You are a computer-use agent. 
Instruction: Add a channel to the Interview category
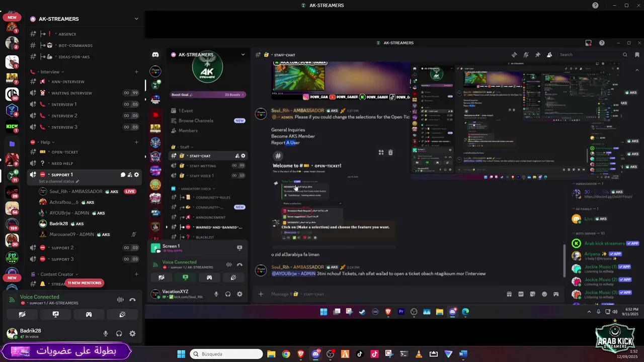pyautogui.click(x=136, y=72)
